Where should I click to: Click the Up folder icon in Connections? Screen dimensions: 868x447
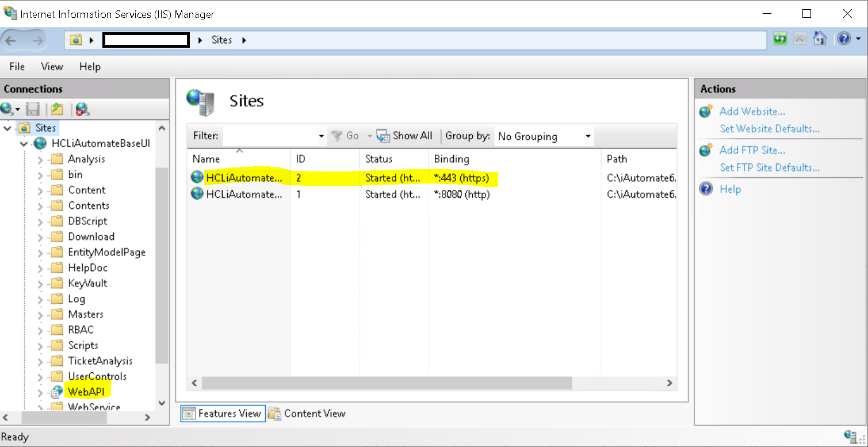[x=56, y=109]
